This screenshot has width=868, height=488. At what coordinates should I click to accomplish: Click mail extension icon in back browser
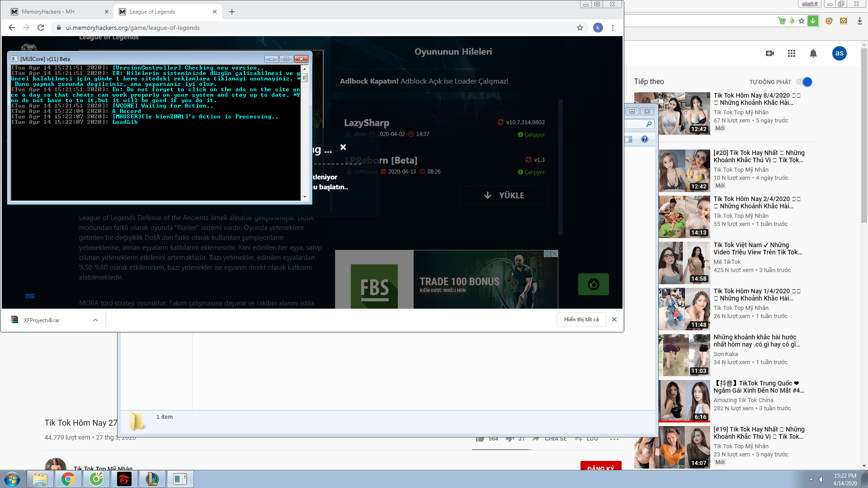[x=844, y=21]
